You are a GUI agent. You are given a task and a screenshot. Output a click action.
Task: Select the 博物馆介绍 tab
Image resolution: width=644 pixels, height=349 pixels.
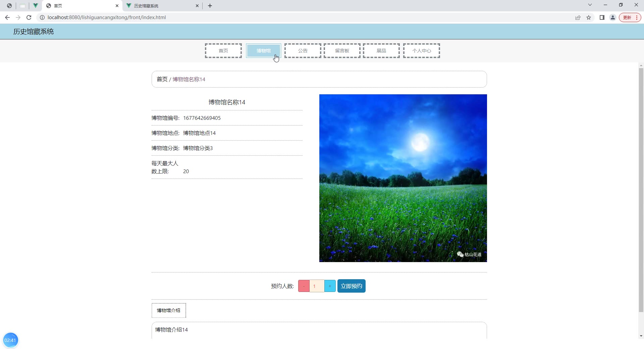tap(169, 310)
